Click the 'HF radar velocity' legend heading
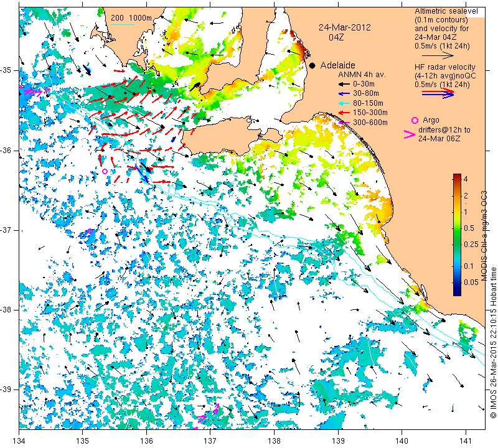This screenshot has width=498, height=448. click(x=444, y=67)
